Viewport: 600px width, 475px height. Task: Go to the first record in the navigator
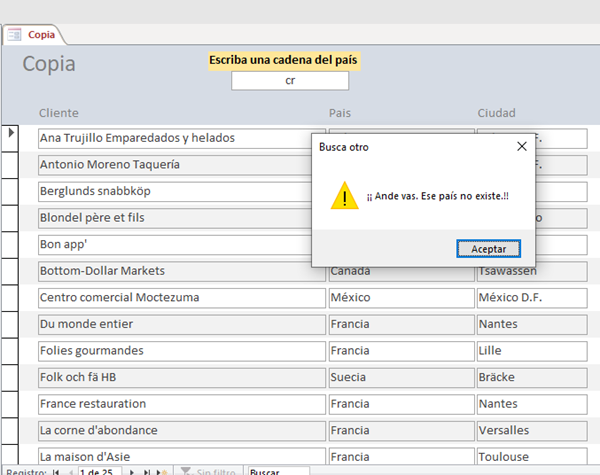tap(56, 472)
